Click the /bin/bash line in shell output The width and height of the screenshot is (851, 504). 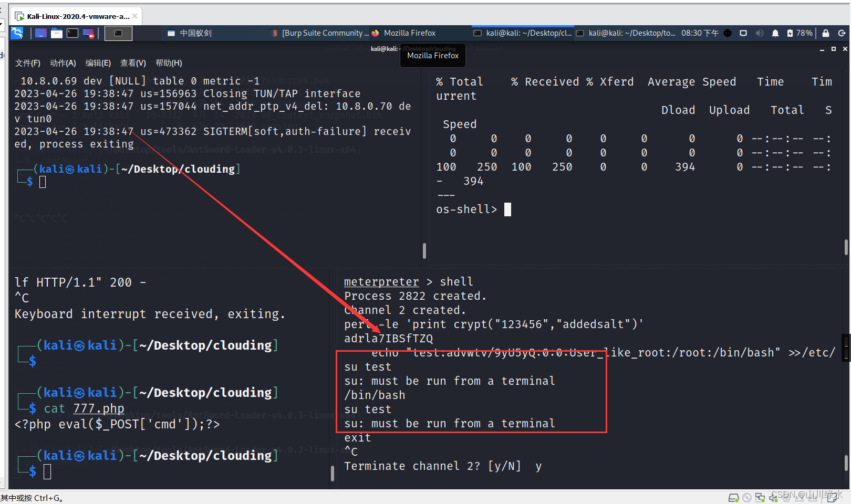tap(375, 395)
